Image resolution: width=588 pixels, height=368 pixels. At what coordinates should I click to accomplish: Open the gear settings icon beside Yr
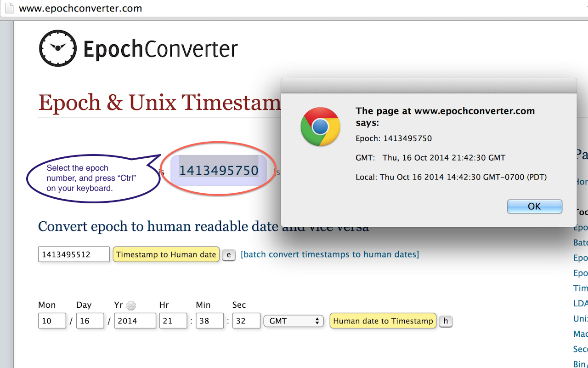pos(131,305)
